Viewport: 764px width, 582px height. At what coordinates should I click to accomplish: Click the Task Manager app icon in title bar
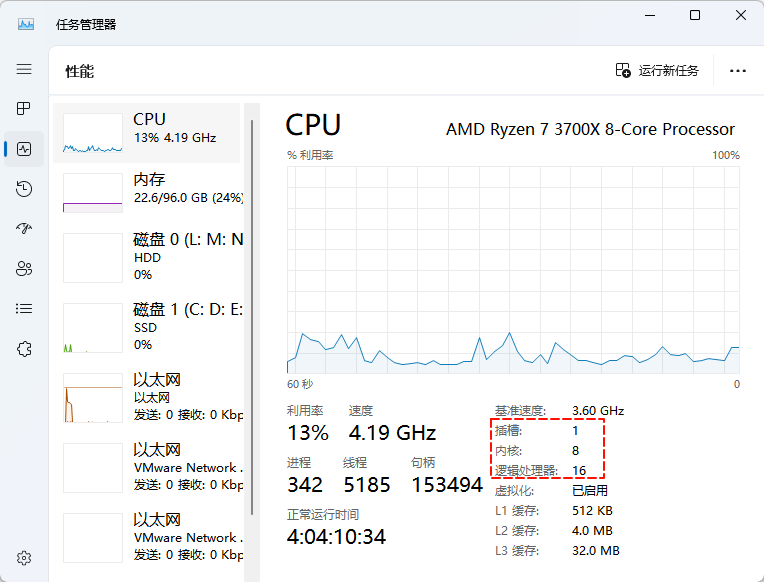pyautogui.click(x=27, y=23)
